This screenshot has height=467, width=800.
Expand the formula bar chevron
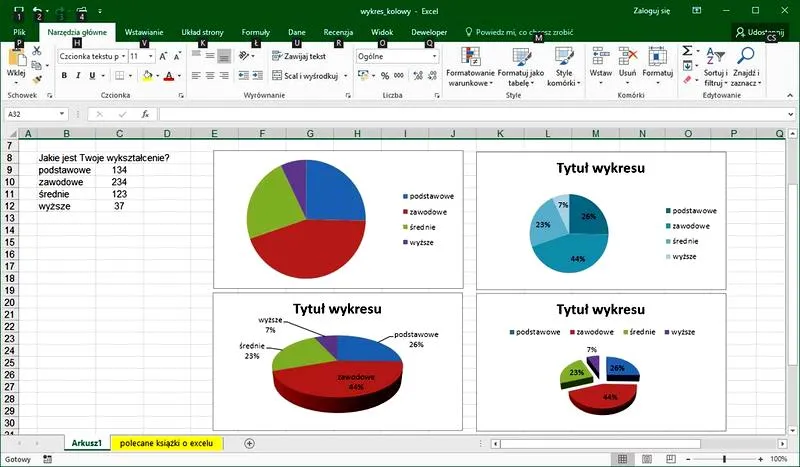(x=791, y=114)
